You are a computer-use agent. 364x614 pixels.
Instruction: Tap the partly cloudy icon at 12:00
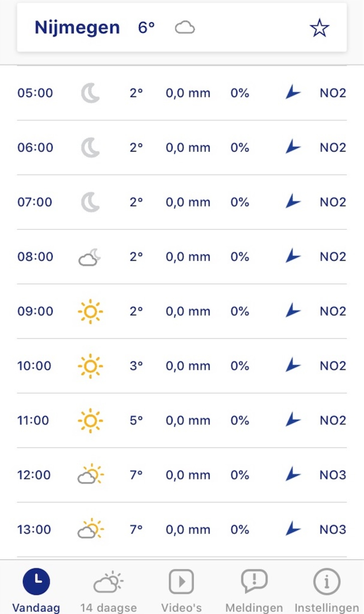coord(90,475)
